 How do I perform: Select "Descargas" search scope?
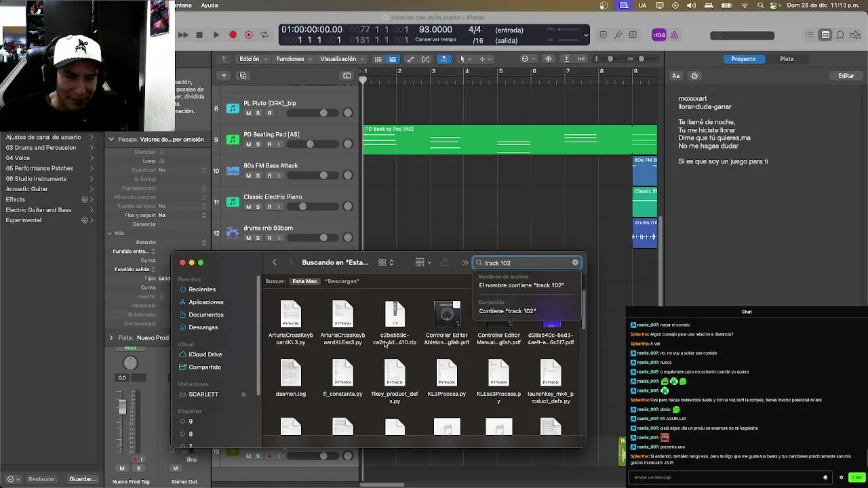point(342,281)
